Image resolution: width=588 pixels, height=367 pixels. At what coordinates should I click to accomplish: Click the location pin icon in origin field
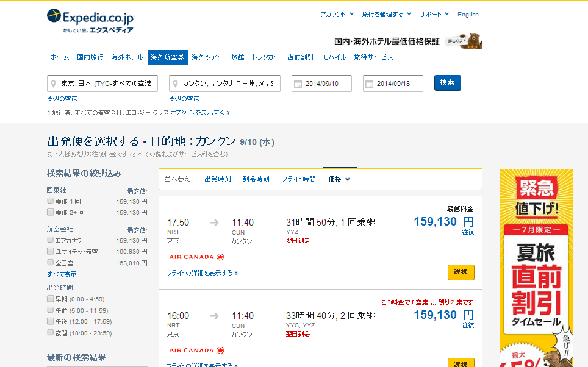pyautogui.click(x=54, y=84)
